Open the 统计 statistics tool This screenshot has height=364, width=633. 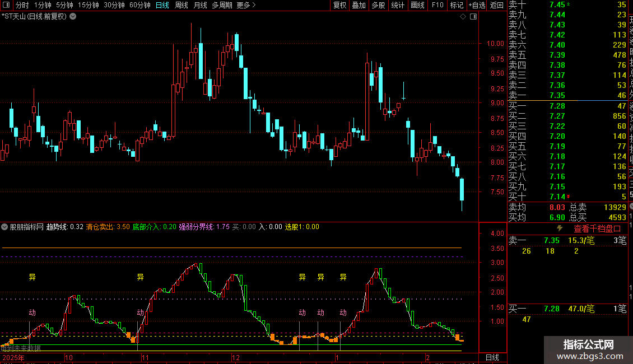pyautogui.click(x=398, y=5)
